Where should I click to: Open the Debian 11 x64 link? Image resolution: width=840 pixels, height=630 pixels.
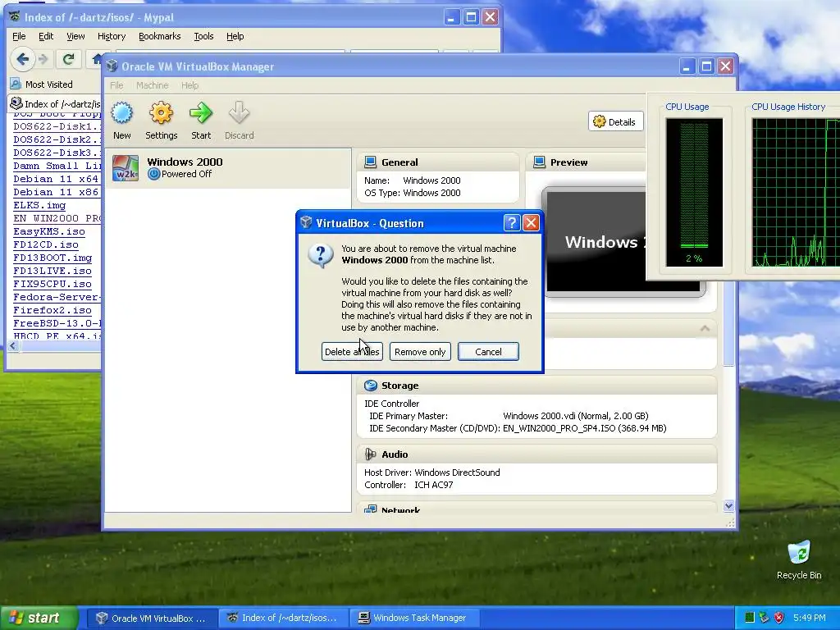[x=56, y=179]
